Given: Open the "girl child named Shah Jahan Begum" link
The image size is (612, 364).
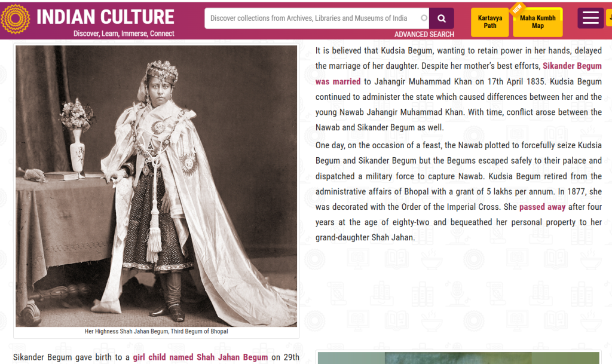Looking at the screenshot, I should click(x=200, y=357).
